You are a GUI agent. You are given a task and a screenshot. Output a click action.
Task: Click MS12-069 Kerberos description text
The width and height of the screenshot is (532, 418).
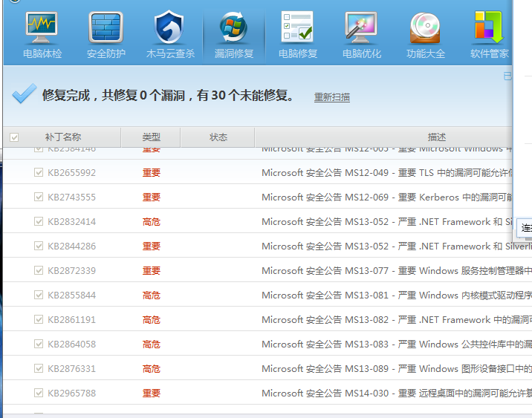387,197
